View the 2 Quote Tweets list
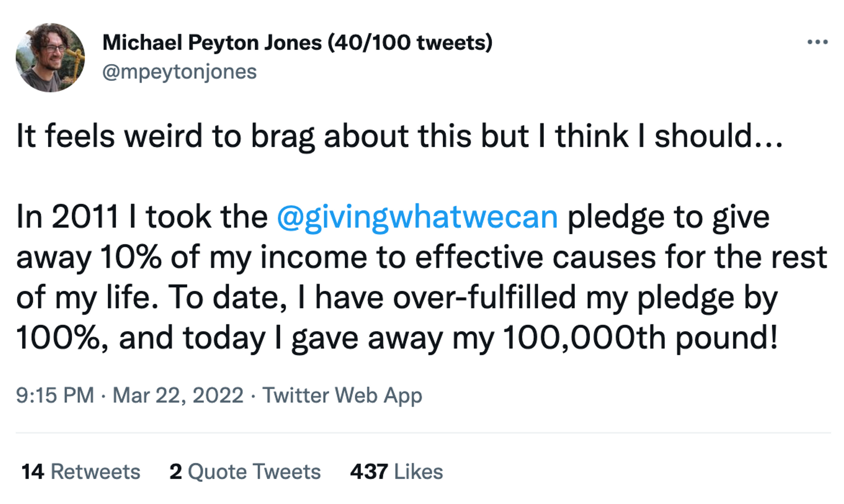 pos(245,472)
